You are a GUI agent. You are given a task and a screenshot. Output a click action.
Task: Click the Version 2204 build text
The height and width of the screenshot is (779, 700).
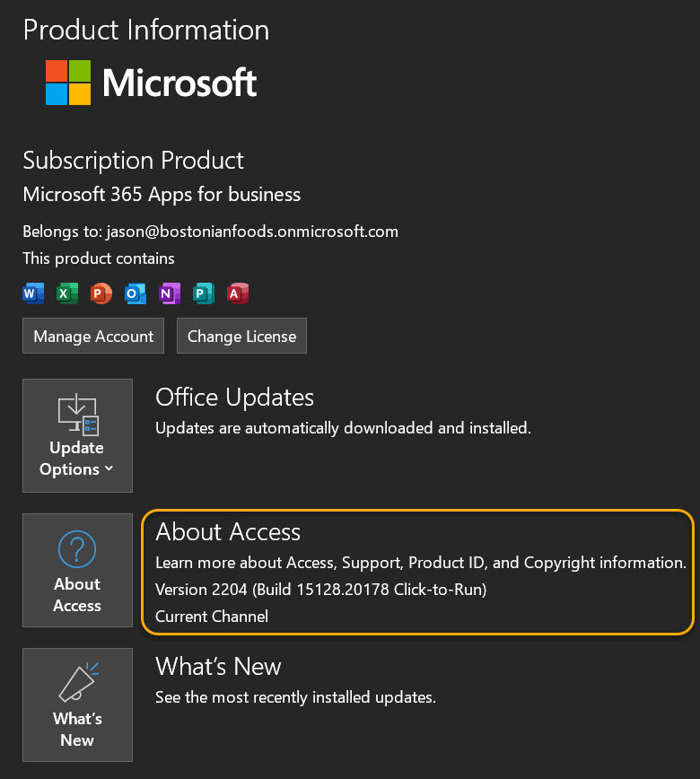click(x=320, y=590)
